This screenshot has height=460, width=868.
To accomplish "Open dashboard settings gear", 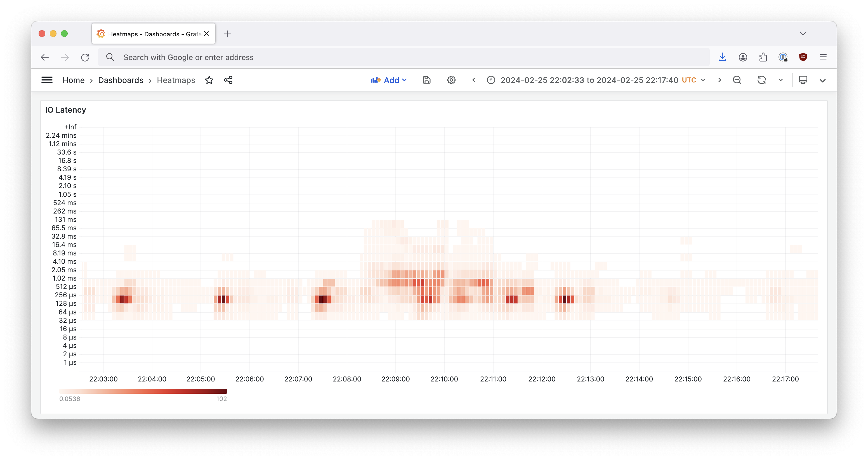I will point(451,80).
